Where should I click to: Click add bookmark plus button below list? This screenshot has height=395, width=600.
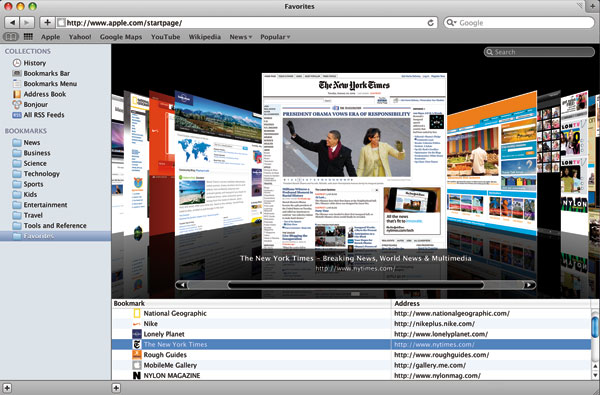116,388
